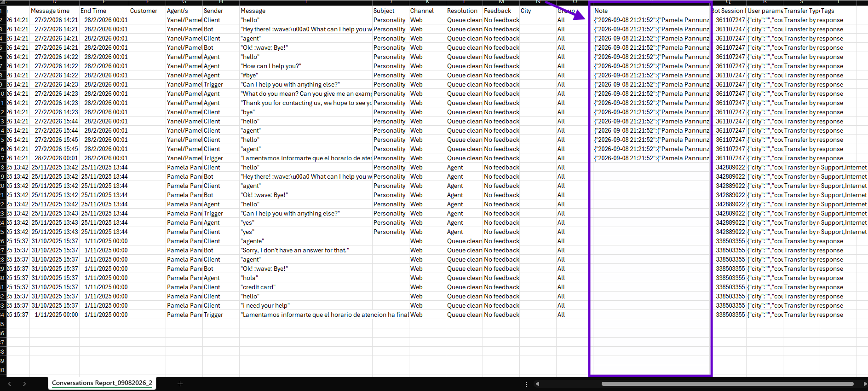Click the "No feedback" cell in the "hola" row

tap(501, 278)
